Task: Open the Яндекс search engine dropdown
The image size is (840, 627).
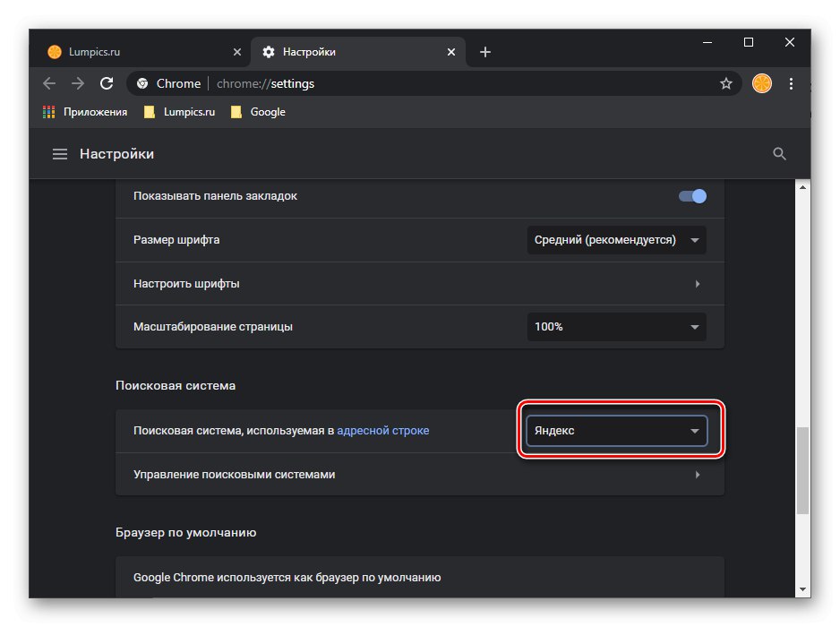Action: (x=617, y=431)
